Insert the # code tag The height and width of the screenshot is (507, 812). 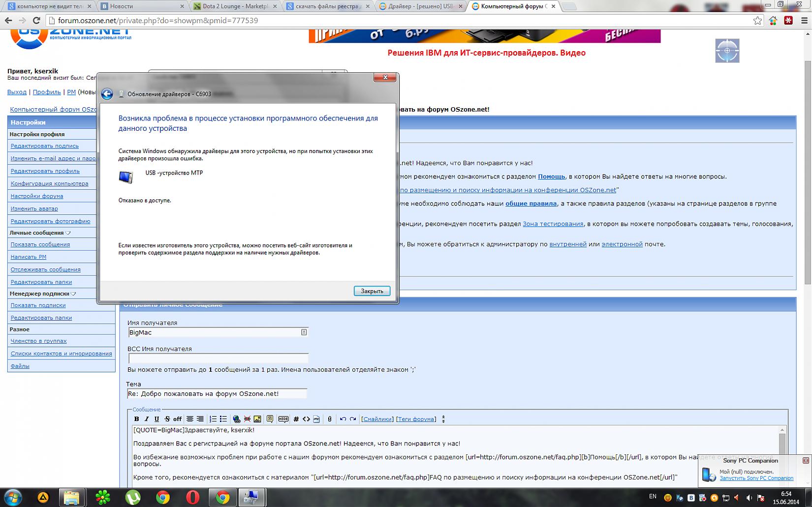pos(296,419)
